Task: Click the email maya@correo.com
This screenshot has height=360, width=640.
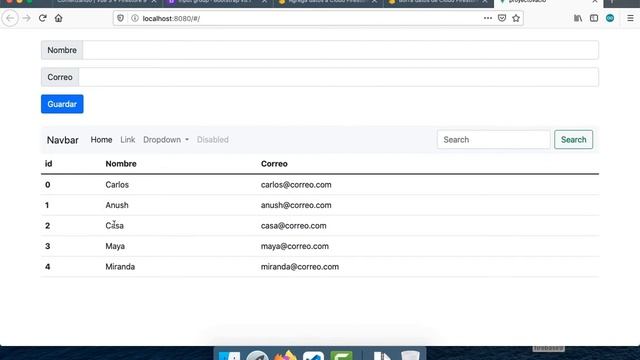Action: (295, 246)
